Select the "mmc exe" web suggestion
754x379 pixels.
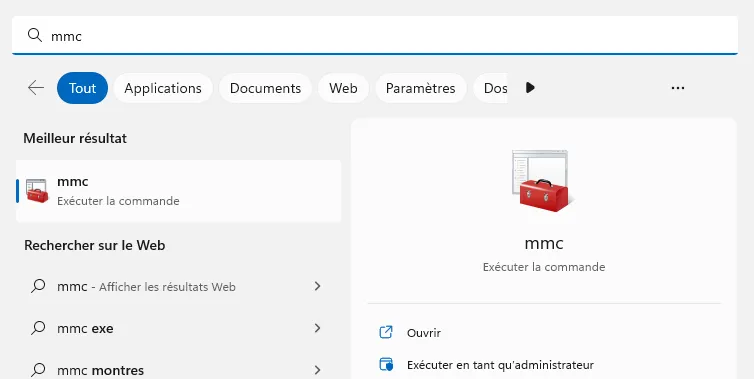178,328
